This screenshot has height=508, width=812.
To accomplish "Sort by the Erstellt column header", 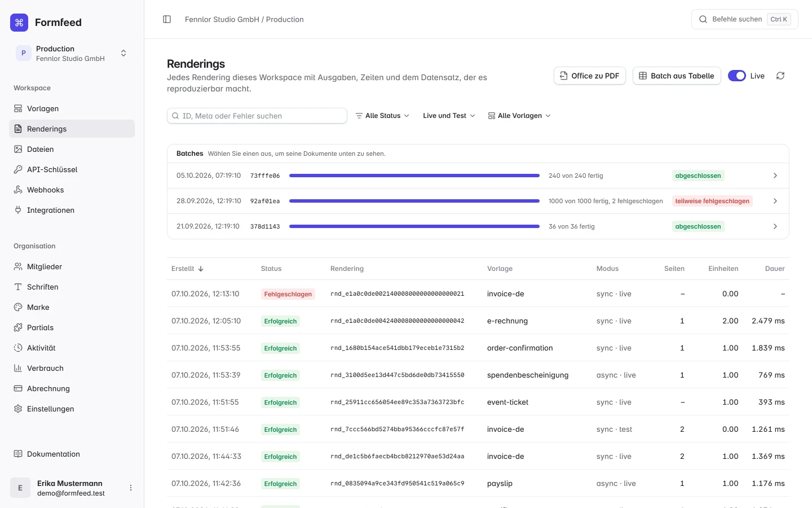I will tap(187, 269).
